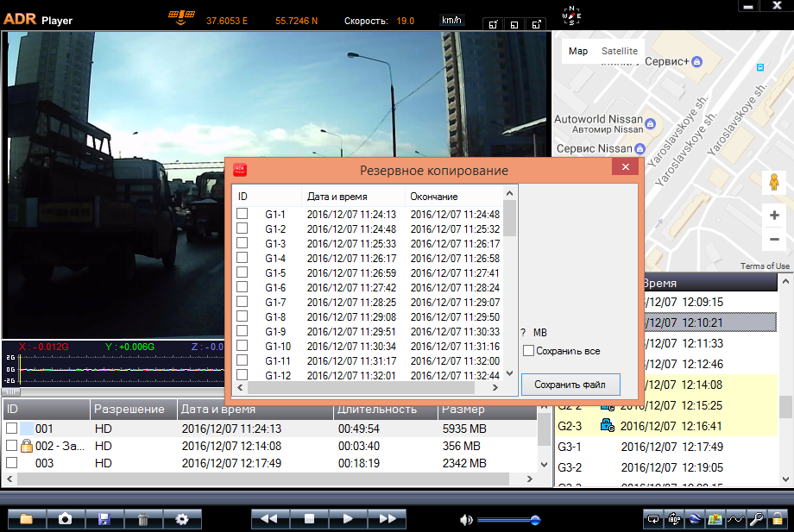The width and height of the screenshot is (794, 532).
Task: Check the G1-1 segment checkbox
Action: 242,214
